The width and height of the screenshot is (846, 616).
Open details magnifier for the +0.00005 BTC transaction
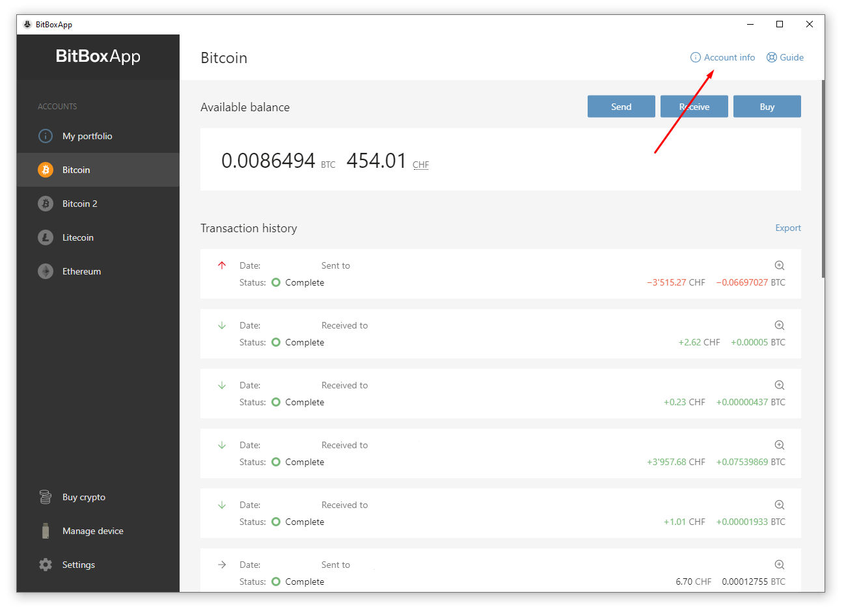(780, 325)
